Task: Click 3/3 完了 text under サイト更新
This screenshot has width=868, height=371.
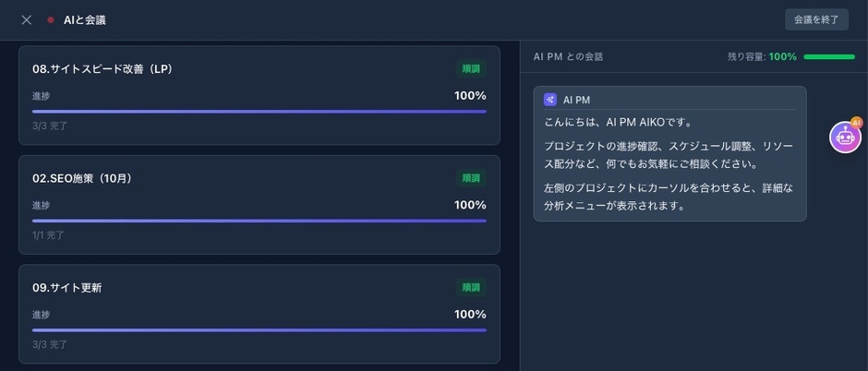Action: click(50, 344)
